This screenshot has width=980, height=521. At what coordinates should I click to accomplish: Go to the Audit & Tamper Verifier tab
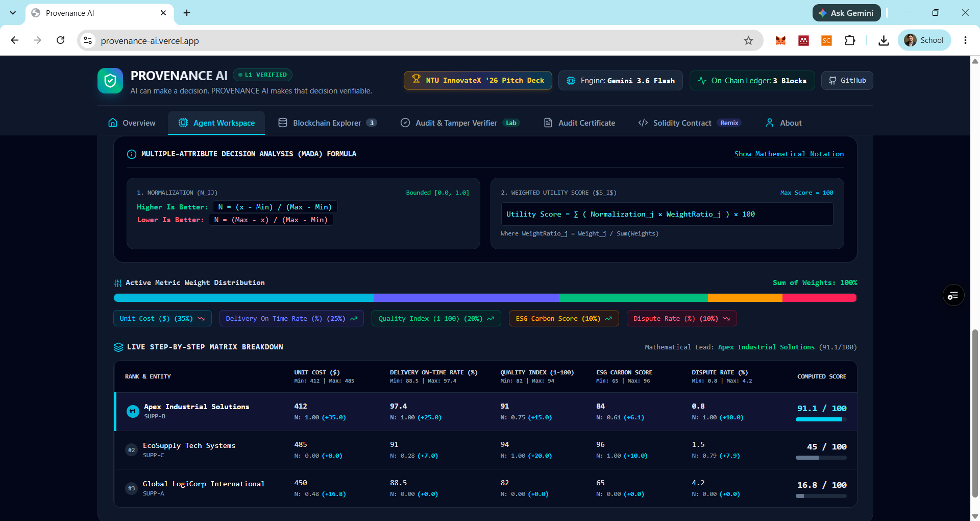tap(459, 123)
